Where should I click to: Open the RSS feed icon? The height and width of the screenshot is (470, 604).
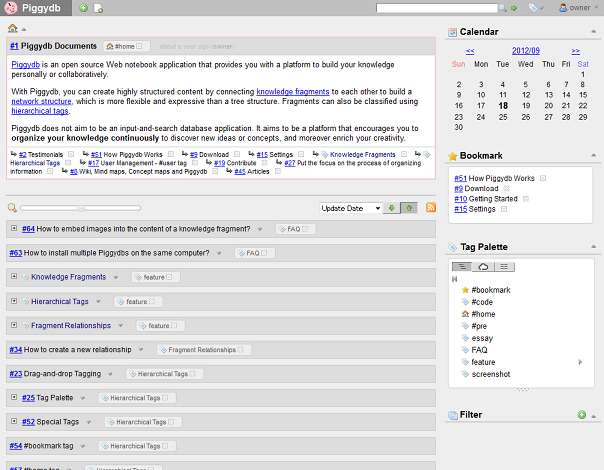(431, 207)
